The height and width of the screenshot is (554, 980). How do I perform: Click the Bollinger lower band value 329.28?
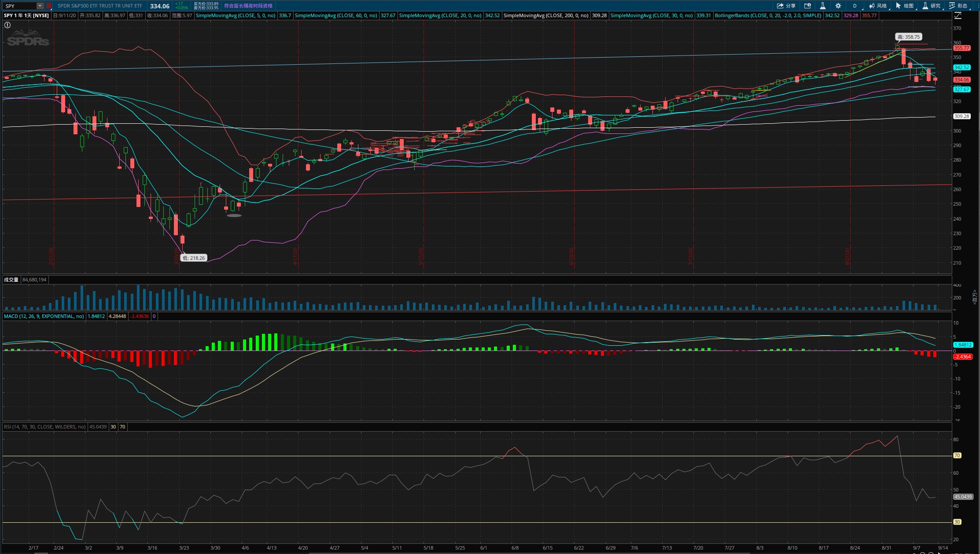pos(851,15)
